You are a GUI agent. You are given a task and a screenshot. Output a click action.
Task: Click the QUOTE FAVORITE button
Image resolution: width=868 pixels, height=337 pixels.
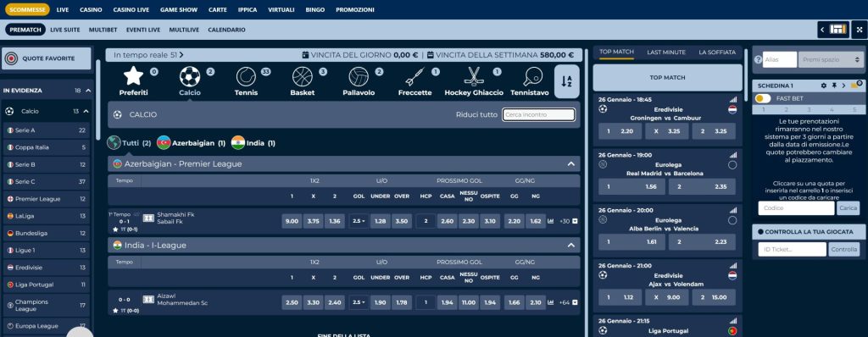(x=46, y=58)
